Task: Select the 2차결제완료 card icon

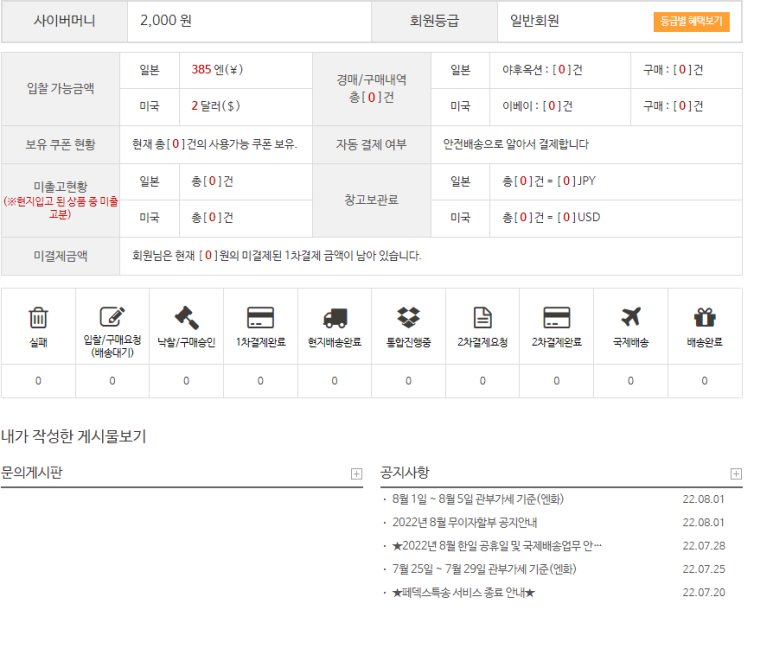Action: point(557,318)
